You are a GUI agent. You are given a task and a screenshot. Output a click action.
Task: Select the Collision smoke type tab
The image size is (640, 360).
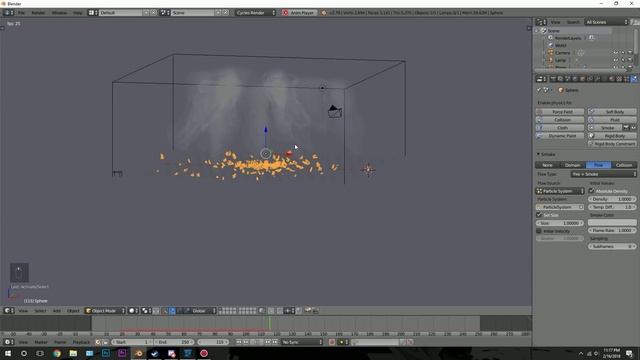point(624,165)
